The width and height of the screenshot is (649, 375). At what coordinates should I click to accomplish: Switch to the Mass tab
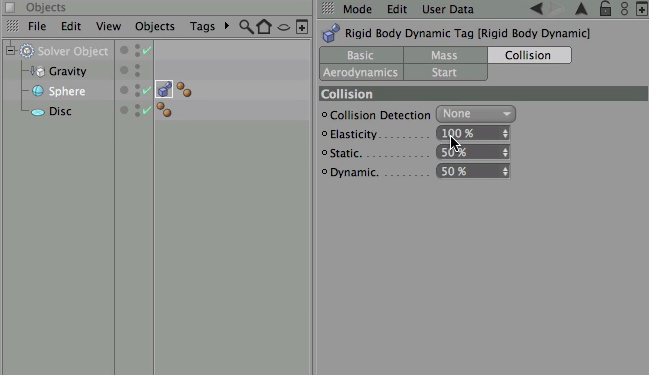coord(445,55)
